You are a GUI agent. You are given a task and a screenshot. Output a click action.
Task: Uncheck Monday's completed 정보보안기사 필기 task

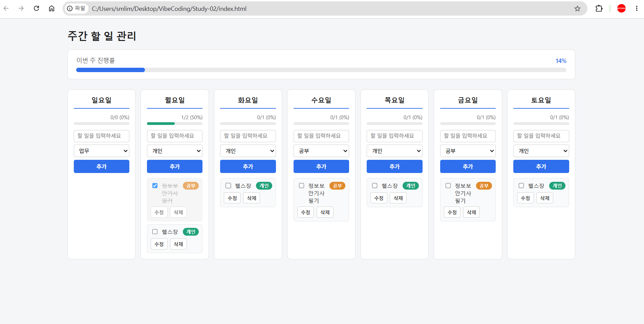(x=155, y=186)
